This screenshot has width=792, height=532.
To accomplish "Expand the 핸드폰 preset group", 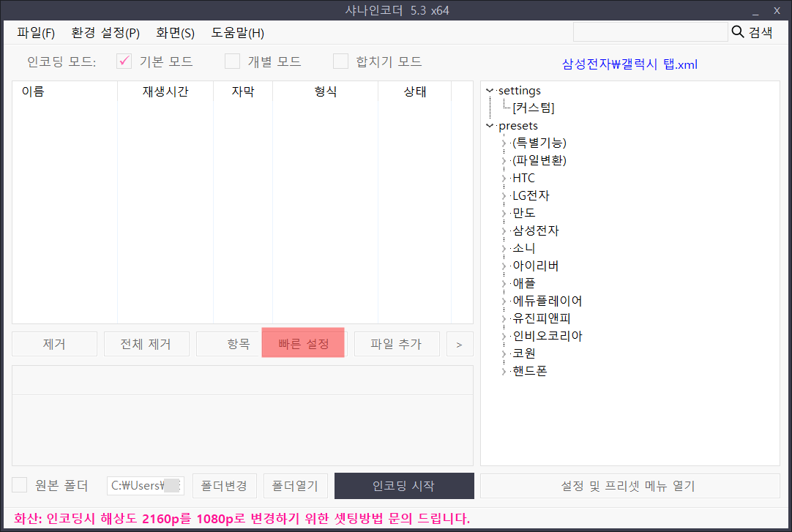I will tap(504, 371).
